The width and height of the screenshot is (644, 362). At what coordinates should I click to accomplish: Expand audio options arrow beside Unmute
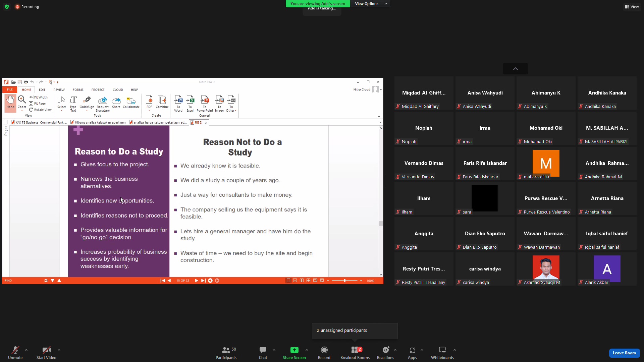[26, 350]
